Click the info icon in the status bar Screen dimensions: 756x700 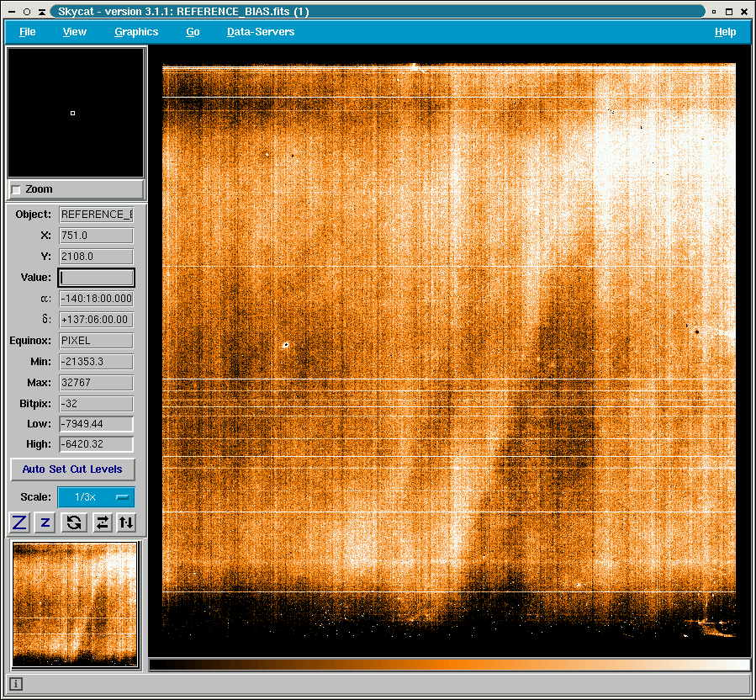[x=16, y=684]
